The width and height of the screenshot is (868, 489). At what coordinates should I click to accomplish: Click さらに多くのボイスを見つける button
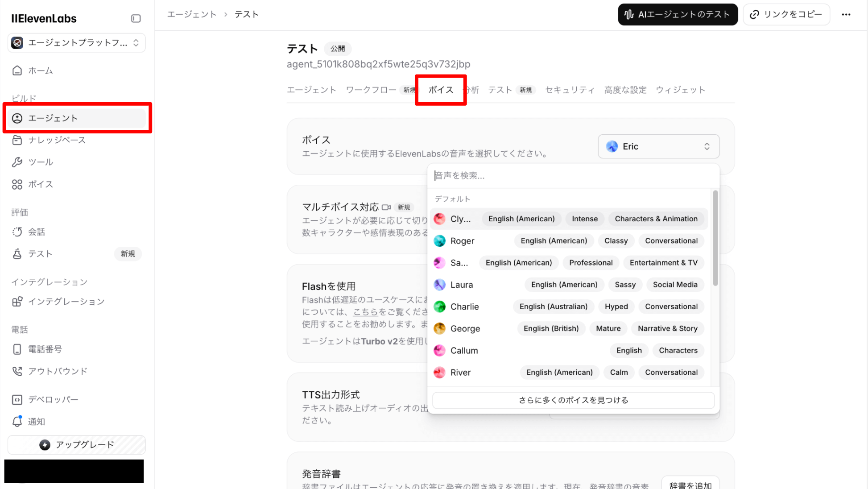(x=573, y=400)
